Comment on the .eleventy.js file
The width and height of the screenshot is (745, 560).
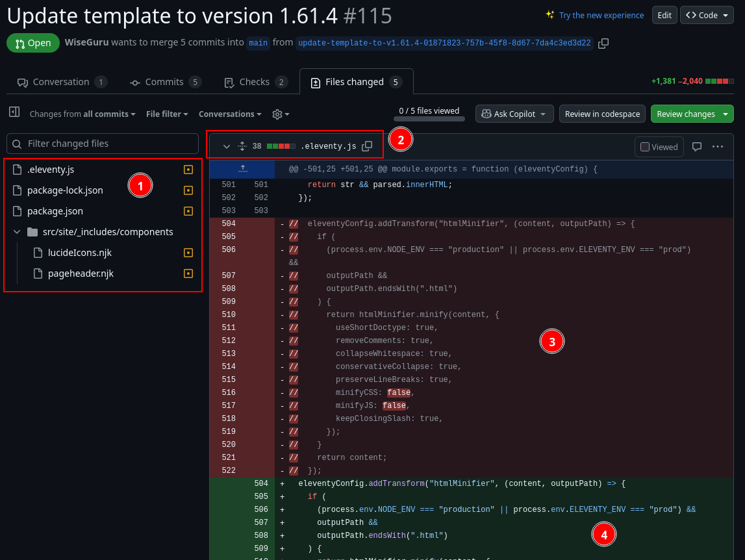pyautogui.click(x=696, y=147)
